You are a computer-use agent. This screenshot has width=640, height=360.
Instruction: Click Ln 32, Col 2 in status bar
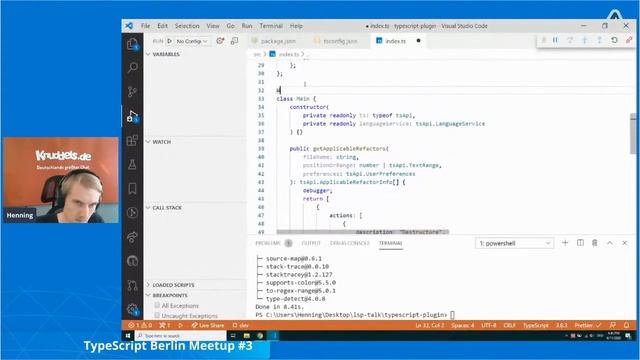[x=429, y=325]
